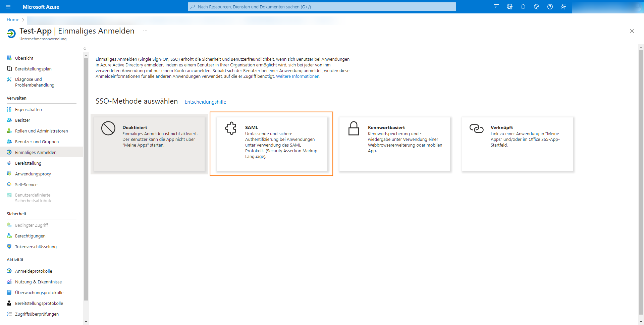Viewport: 644px width, 325px height.
Task: Click the SAML puzzle piece icon
Action: click(x=231, y=128)
